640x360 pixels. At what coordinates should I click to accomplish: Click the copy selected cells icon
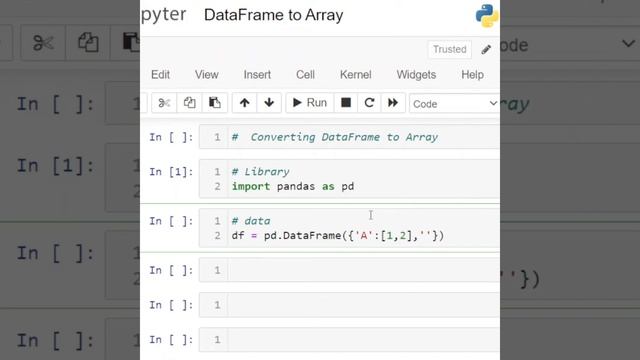(189, 103)
